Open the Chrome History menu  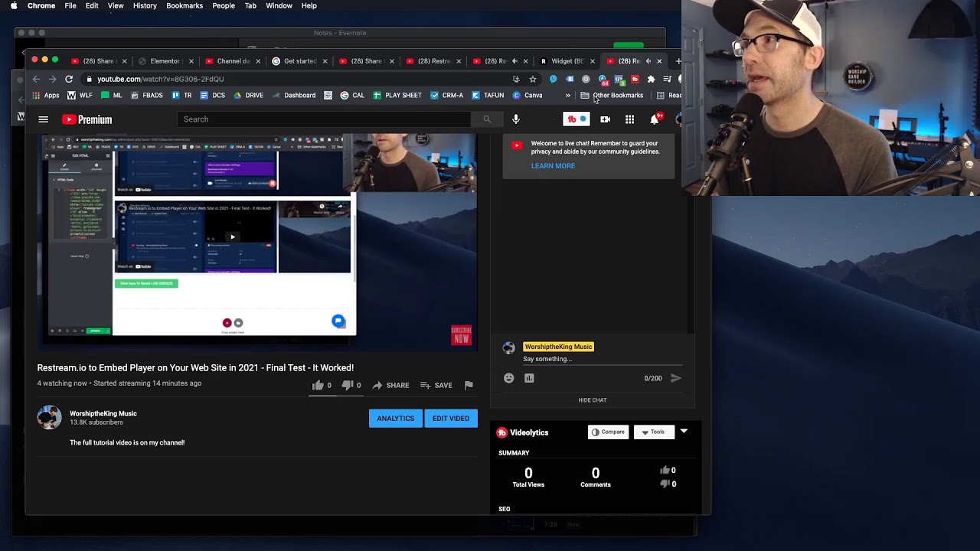145,5
